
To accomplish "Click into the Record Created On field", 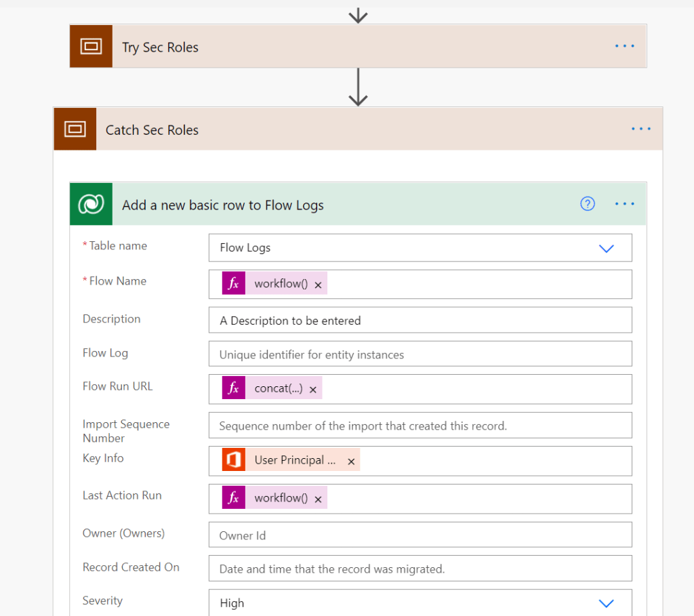I will coord(420,569).
